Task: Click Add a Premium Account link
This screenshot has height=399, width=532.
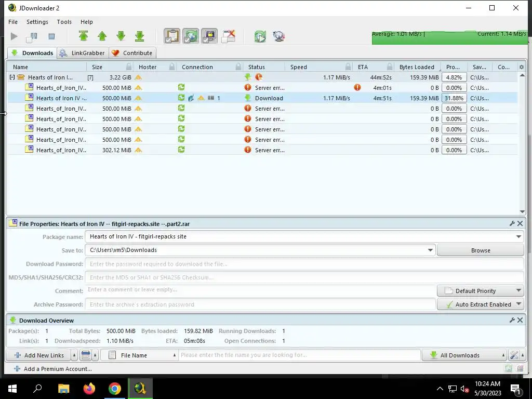Action: point(53,369)
